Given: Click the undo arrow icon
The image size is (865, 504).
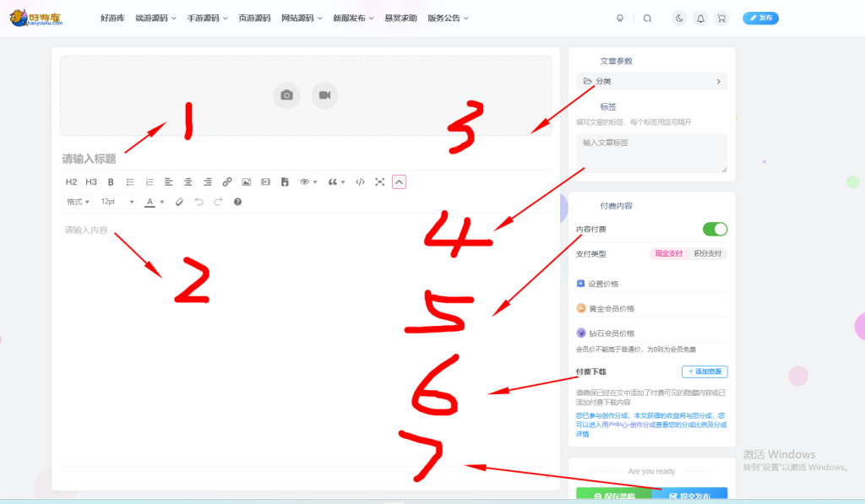Looking at the screenshot, I should coord(199,202).
